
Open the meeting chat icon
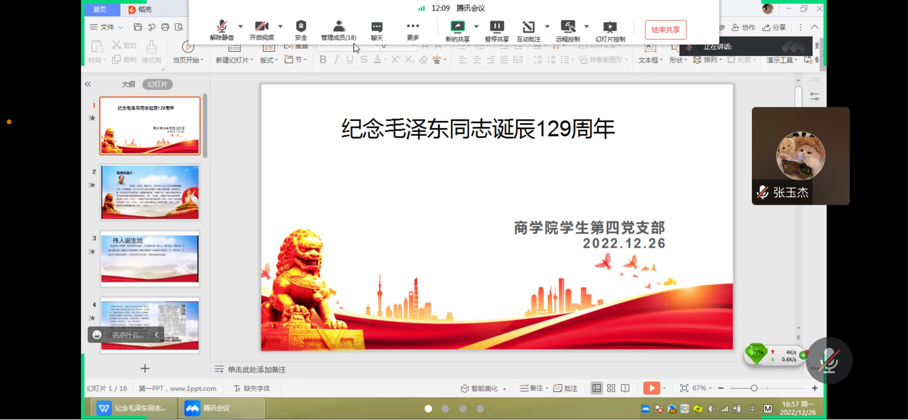click(x=377, y=30)
